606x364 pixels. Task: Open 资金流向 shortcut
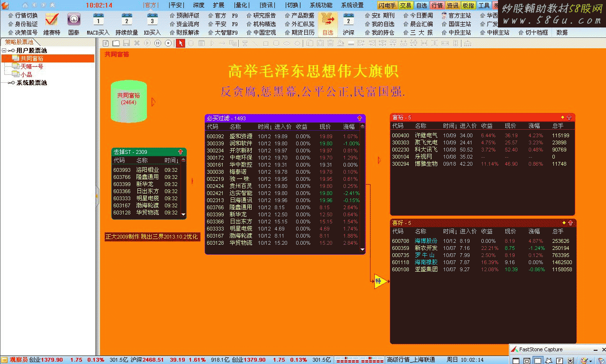[x=184, y=24]
